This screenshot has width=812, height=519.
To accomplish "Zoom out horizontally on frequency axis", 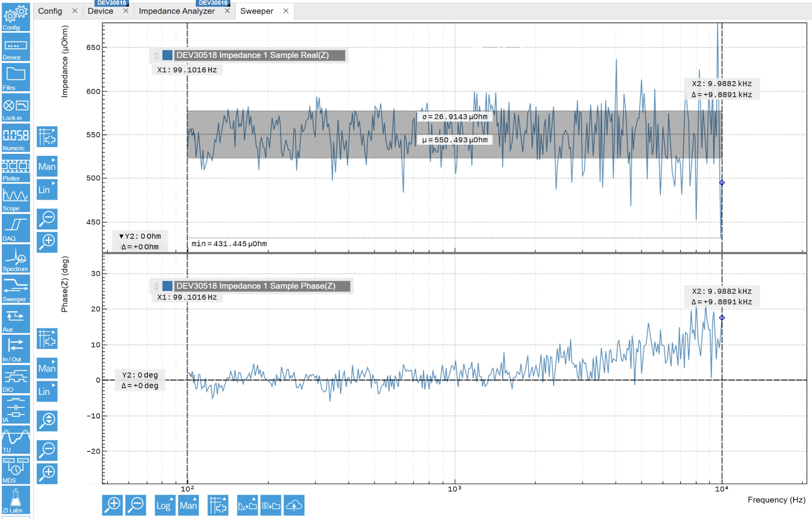I will (x=136, y=505).
